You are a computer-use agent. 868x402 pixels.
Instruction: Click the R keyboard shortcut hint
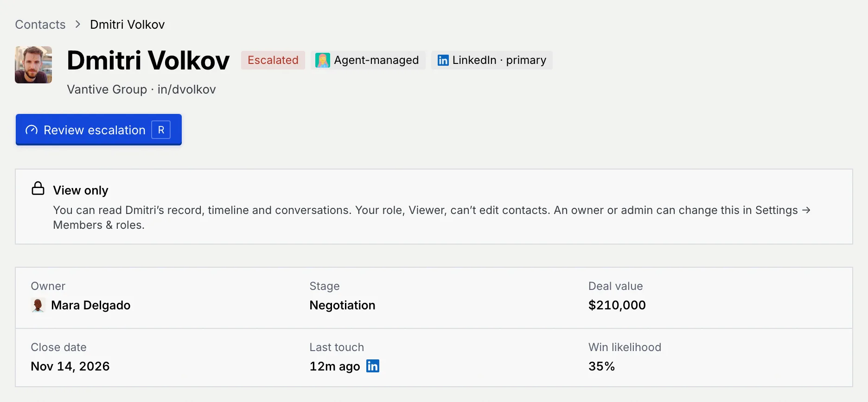(161, 130)
